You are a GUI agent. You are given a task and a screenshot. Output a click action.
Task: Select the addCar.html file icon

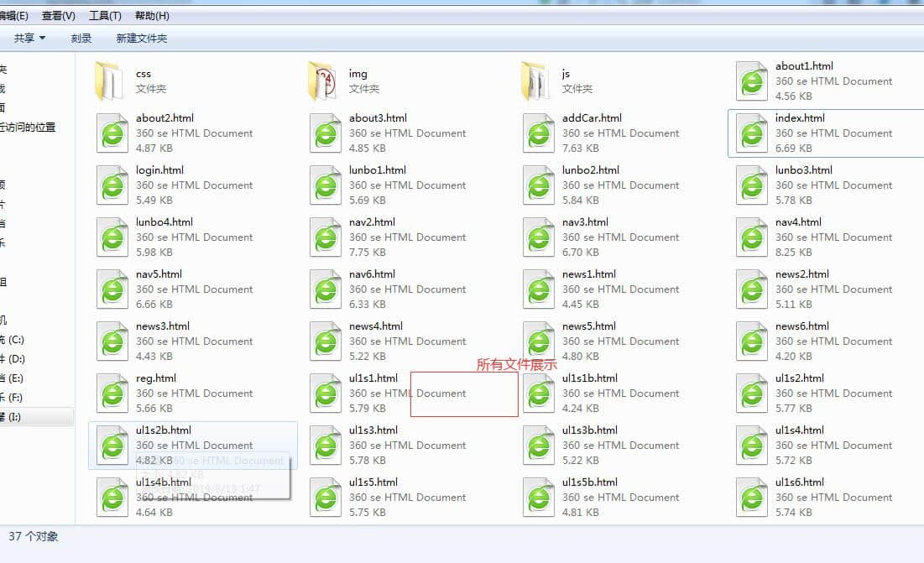(538, 133)
